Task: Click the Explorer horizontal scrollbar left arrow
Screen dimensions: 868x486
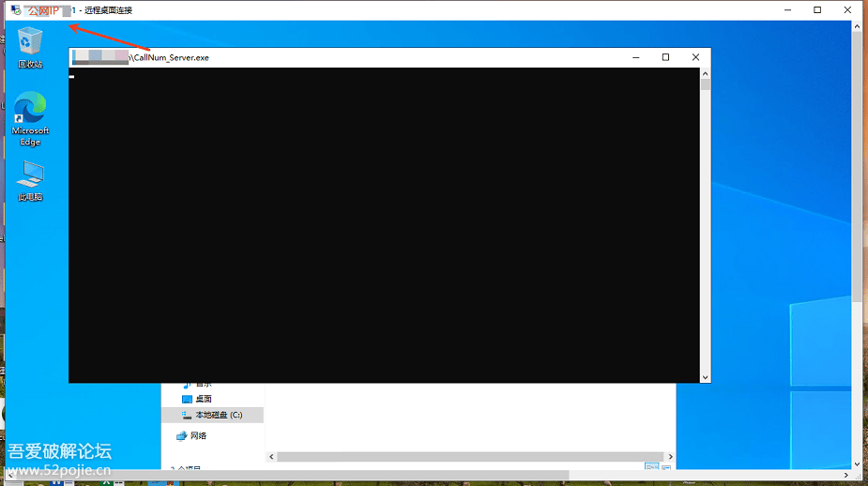Action: click(x=272, y=457)
